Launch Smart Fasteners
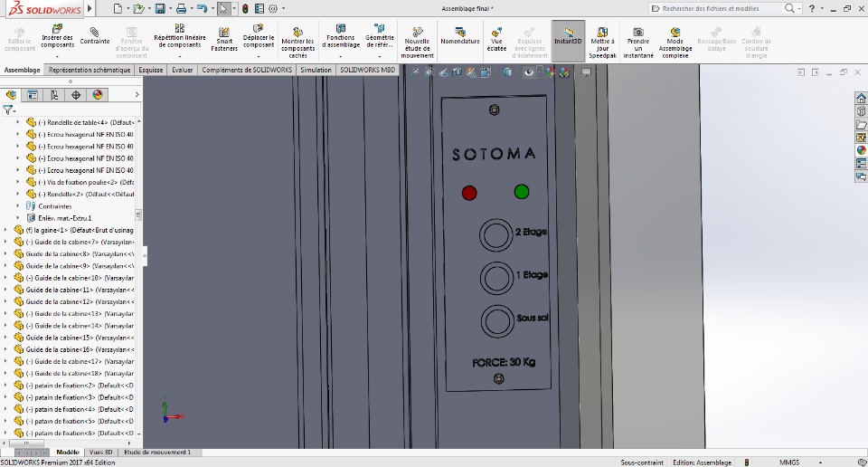This screenshot has height=467, width=868. click(x=224, y=39)
